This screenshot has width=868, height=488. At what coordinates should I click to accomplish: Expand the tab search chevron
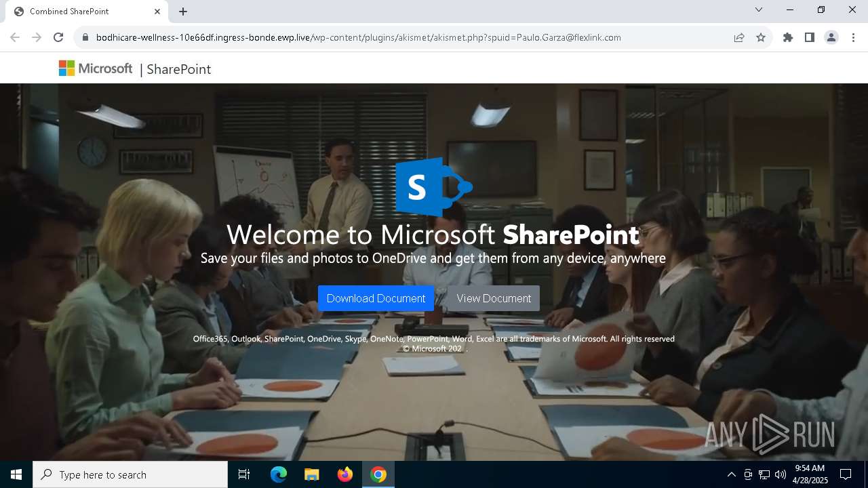coord(759,9)
